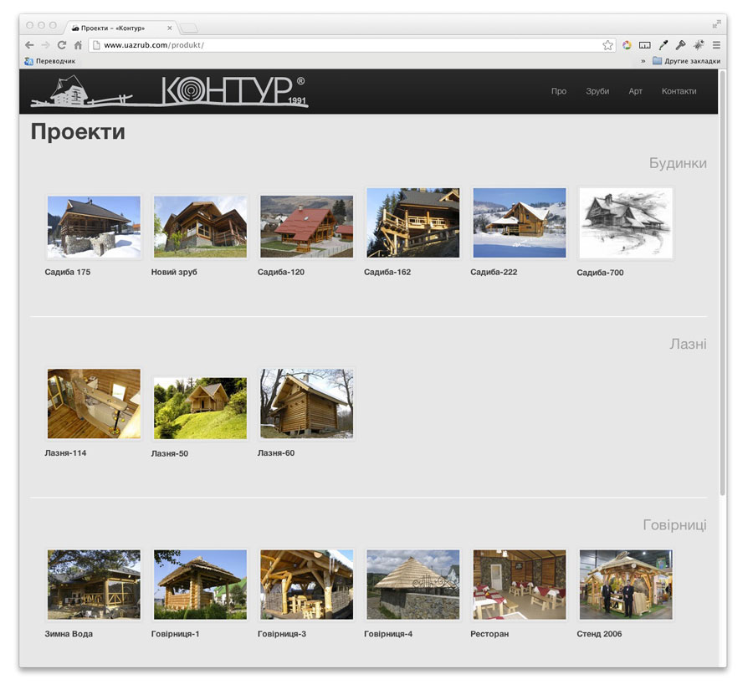Activate the eyedropper extension icon
Screen dimensions: 753x700
click(x=663, y=45)
